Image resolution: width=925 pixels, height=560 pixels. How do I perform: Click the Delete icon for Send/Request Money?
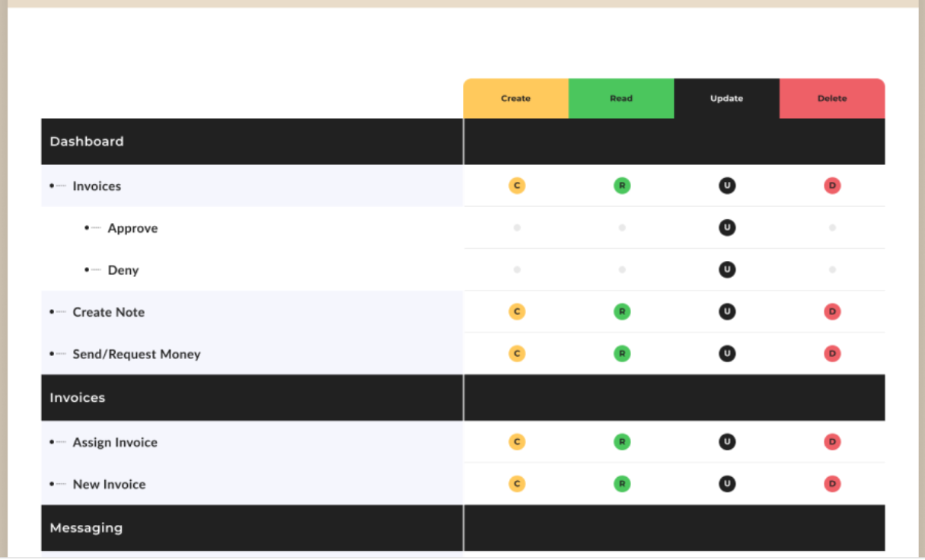(x=832, y=354)
